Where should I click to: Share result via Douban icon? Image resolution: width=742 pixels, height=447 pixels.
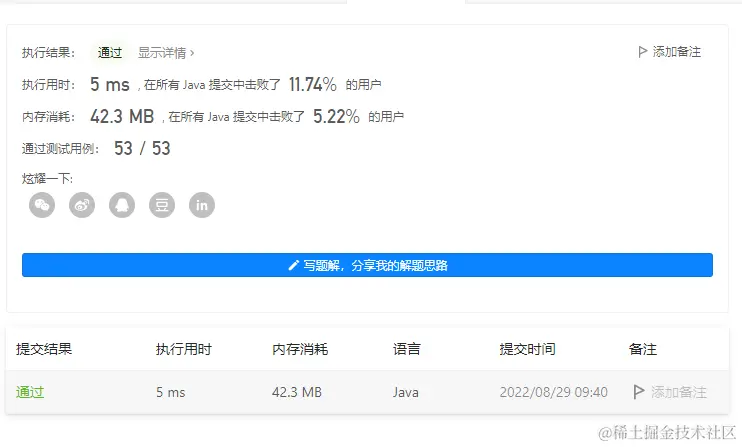[x=162, y=205]
